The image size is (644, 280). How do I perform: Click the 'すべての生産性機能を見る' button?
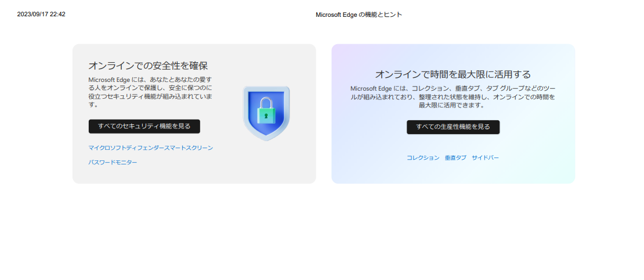453,127
